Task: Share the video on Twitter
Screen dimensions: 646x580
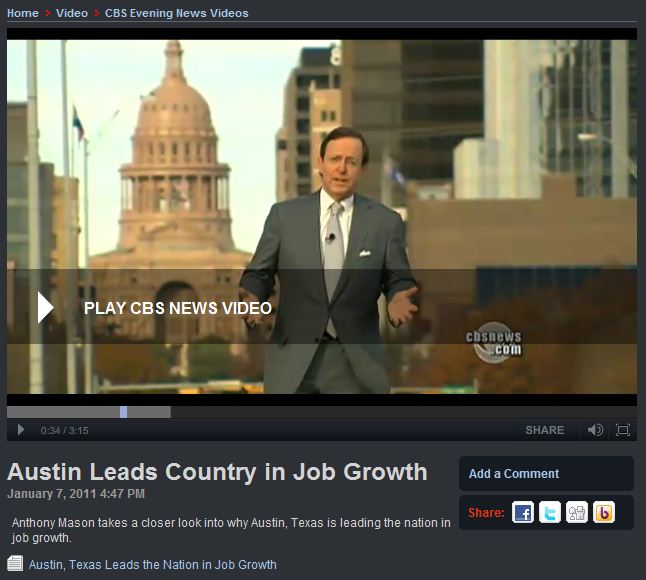Action: click(x=550, y=512)
